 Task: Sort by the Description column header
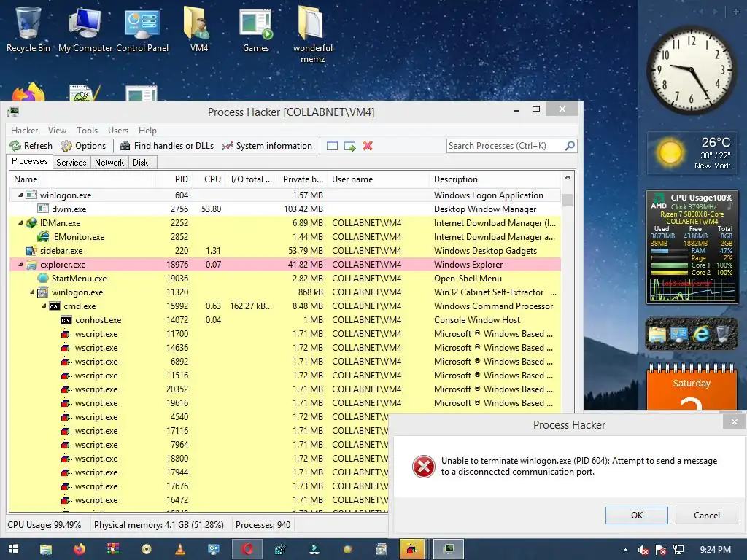495,179
